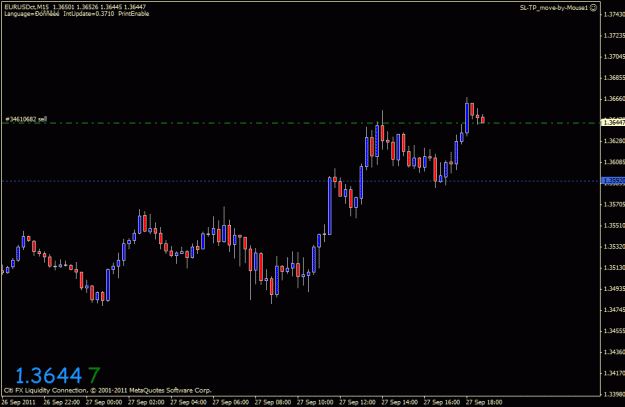Click the 27 Sep 16:00 time label
625x407 pixels.
(442, 402)
